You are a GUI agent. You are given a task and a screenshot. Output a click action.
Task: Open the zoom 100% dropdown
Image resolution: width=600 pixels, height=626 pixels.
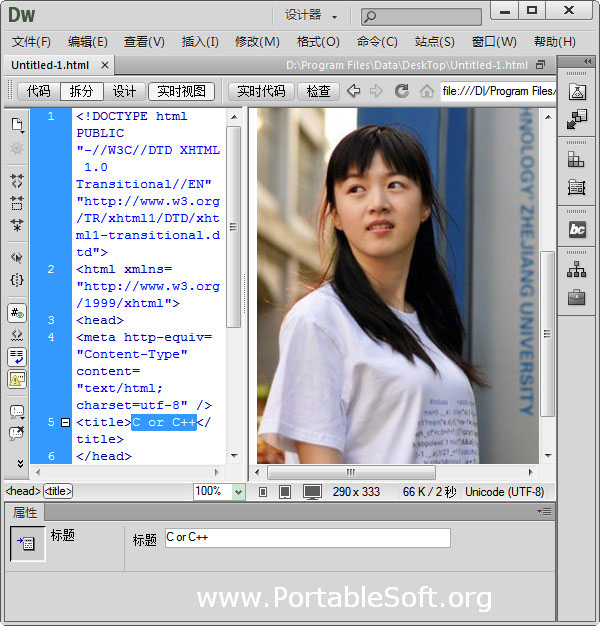click(x=238, y=492)
